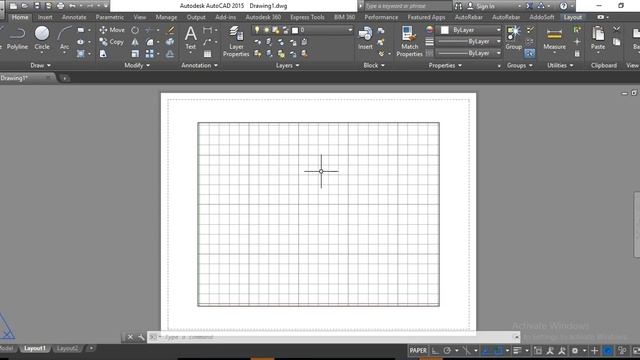Toggle the layer freeze sun icon

click(x=266, y=30)
